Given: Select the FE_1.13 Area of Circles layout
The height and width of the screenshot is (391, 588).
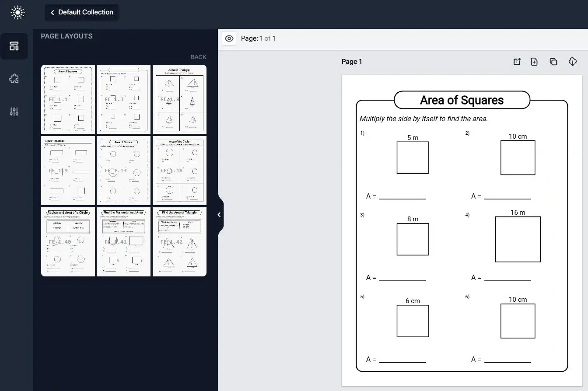Looking at the screenshot, I should (x=123, y=170).
